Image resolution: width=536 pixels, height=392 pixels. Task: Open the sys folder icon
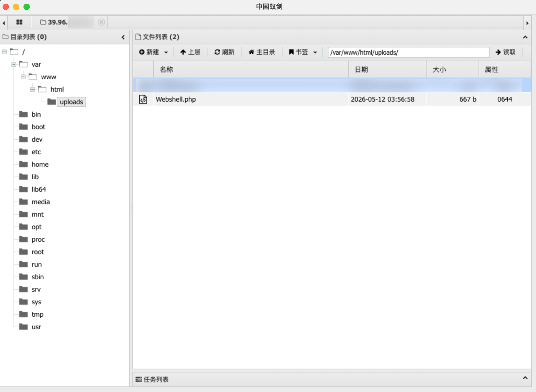[23, 302]
